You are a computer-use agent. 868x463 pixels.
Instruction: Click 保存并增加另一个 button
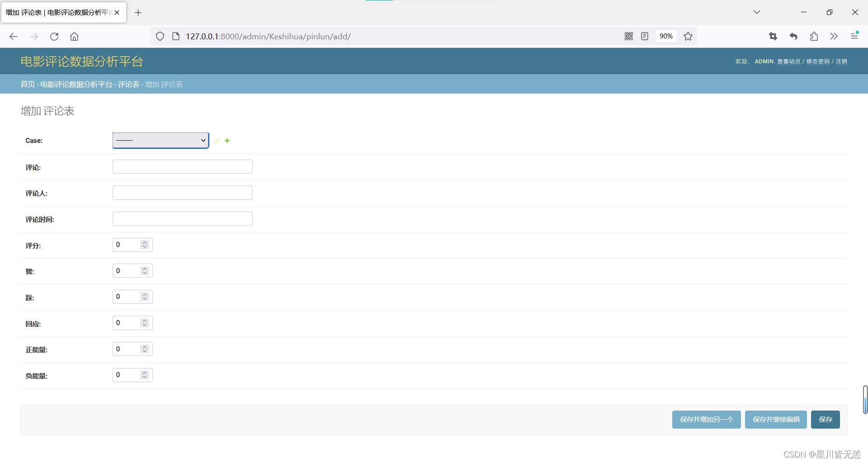coord(706,420)
